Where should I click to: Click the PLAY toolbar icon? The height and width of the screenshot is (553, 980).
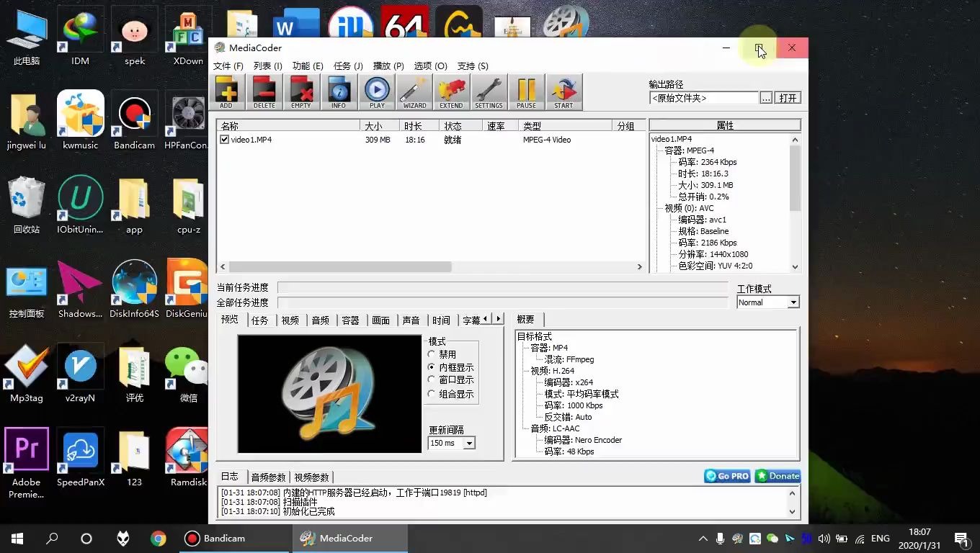pyautogui.click(x=377, y=92)
